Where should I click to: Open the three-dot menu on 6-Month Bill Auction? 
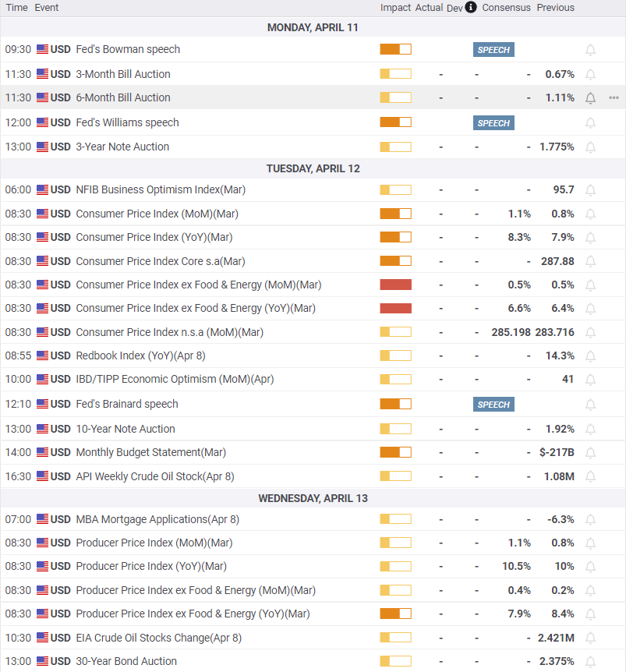(x=614, y=98)
